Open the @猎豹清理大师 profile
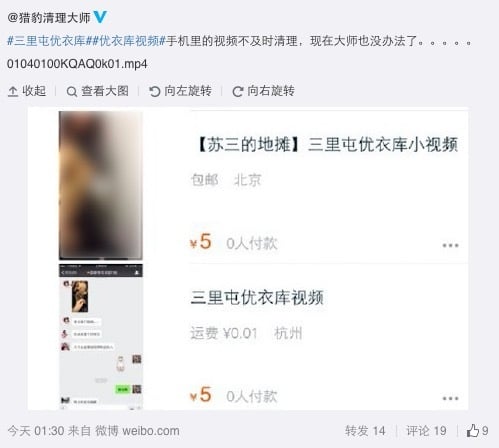Viewport: 499px width, 448px height. click(x=49, y=17)
